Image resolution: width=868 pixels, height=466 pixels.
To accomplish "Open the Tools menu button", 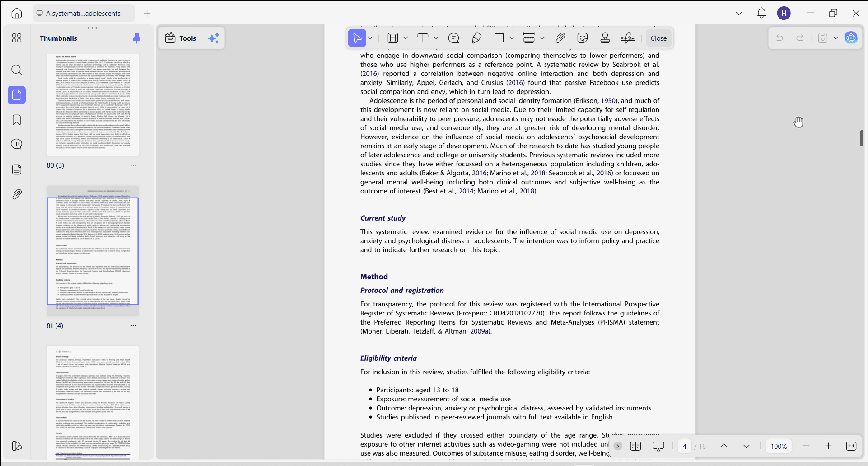I will [x=181, y=38].
